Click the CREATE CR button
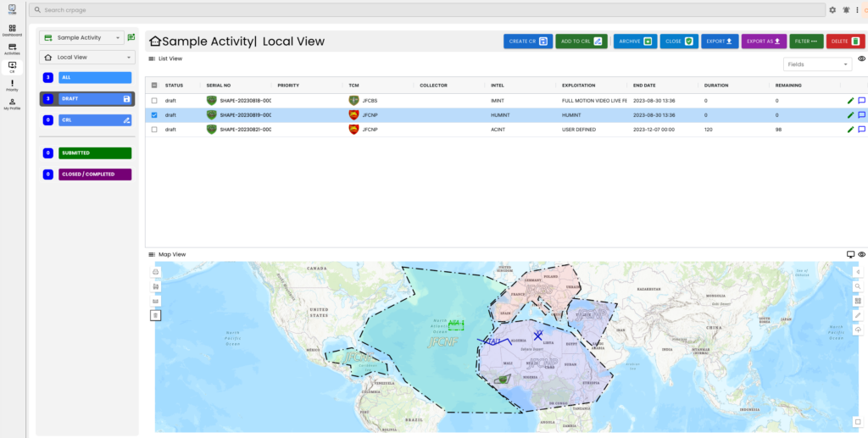 point(528,41)
